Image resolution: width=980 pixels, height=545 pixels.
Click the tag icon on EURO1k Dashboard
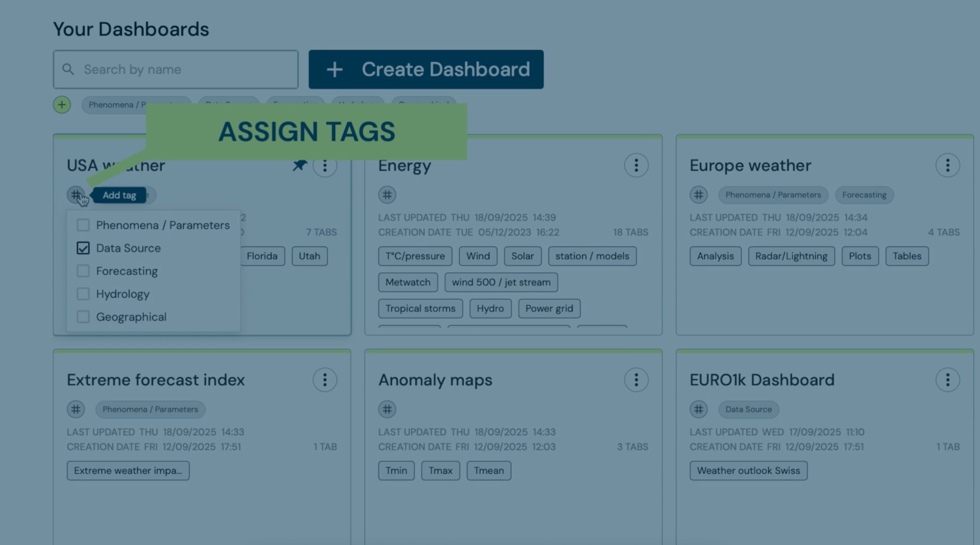tap(698, 409)
